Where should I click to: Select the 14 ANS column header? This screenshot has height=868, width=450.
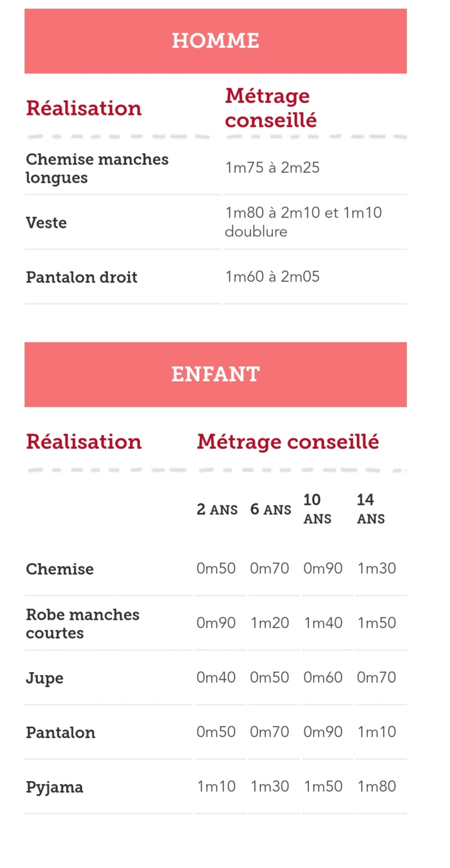371,509
